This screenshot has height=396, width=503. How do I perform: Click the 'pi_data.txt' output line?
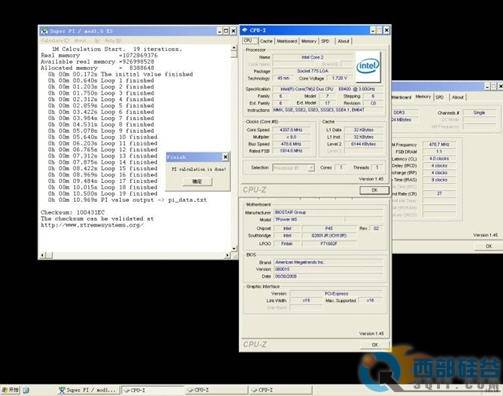[x=127, y=200]
